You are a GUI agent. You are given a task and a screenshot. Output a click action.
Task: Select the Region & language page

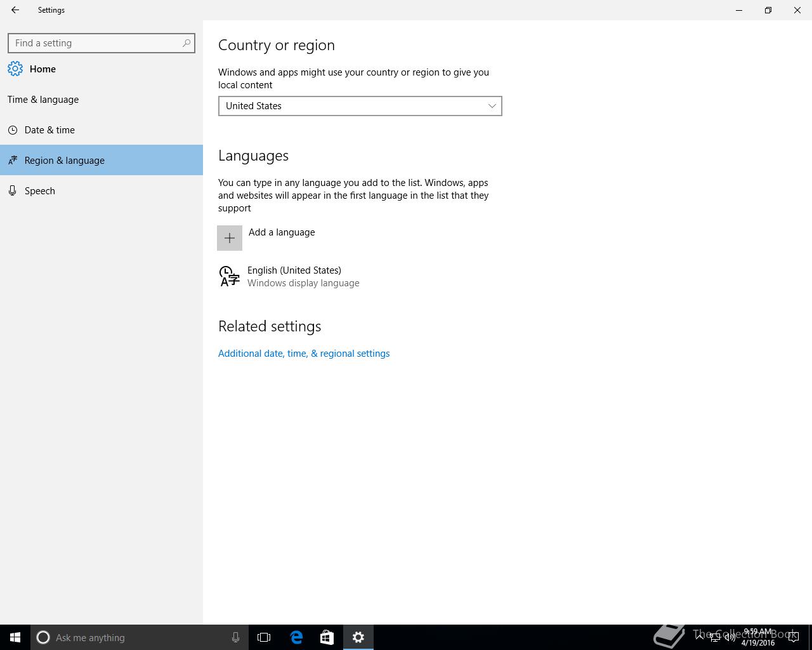[x=101, y=160]
